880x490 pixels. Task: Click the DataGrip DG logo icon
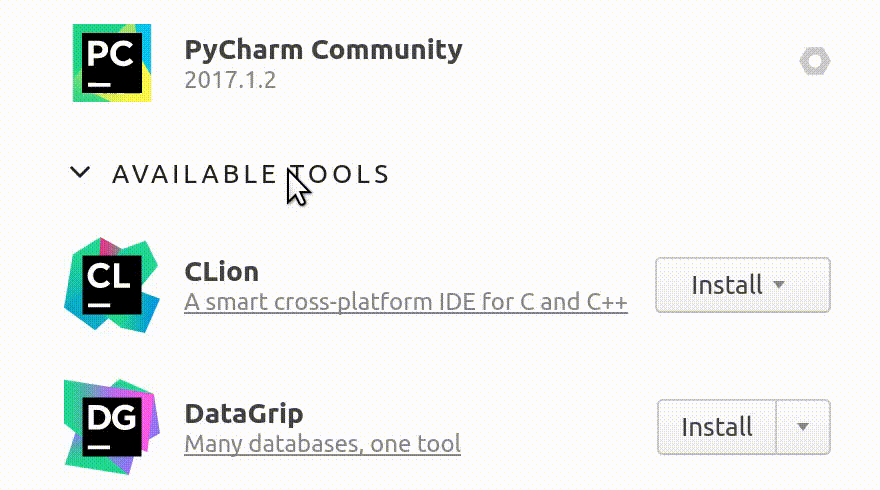click(112, 427)
